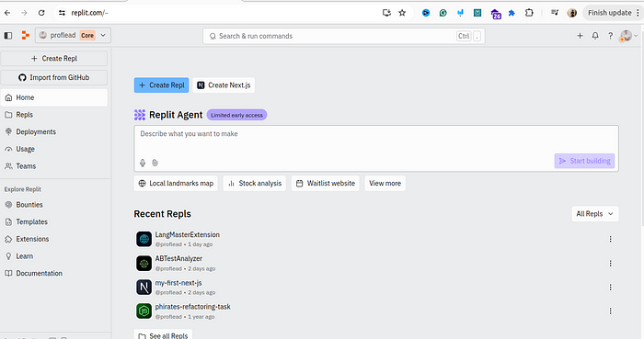Viewport: 644px width, 339px height.
Task: Open the phirates-refactoring-task repl
Action: click(192, 307)
